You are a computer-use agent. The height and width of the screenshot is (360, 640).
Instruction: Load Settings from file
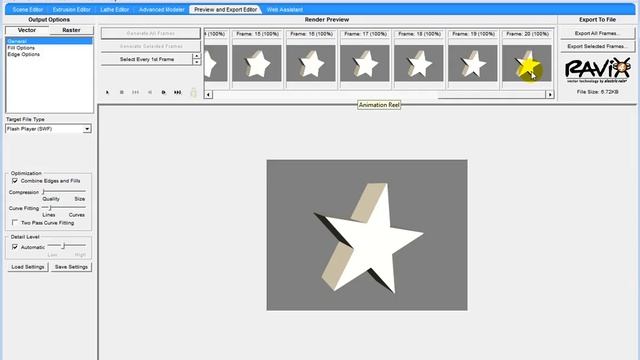28,267
